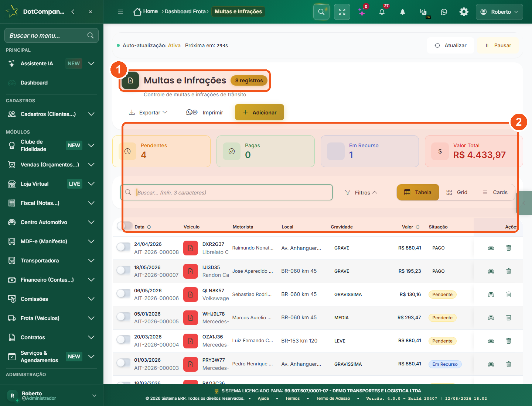Click the search magnifier button in the header
Screen dimensions: 532x406
click(x=321, y=12)
